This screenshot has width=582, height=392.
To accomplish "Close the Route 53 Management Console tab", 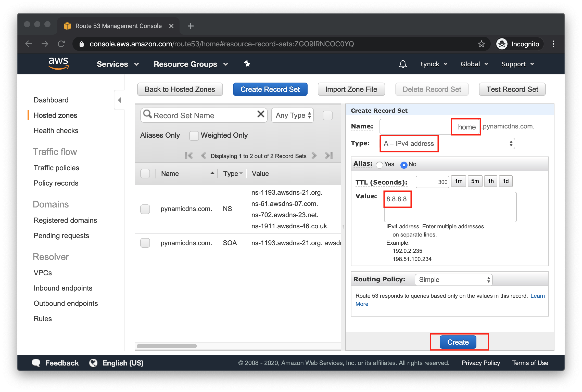I will point(171,26).
